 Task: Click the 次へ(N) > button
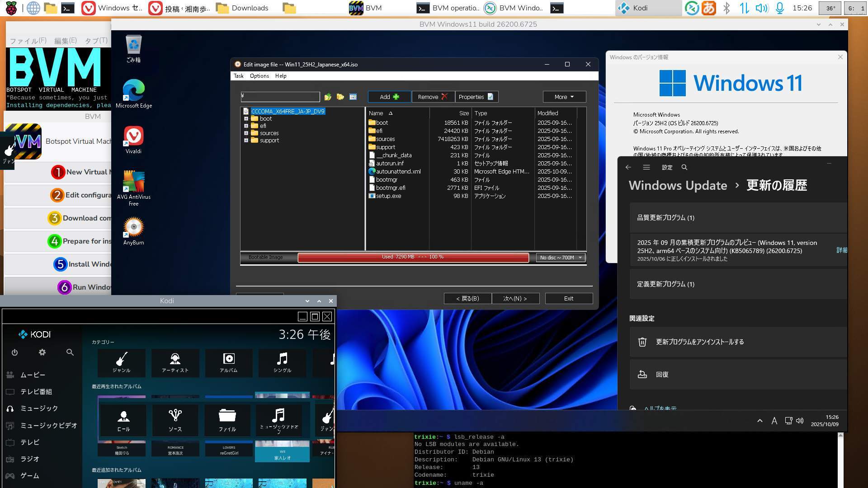(515, 299)
